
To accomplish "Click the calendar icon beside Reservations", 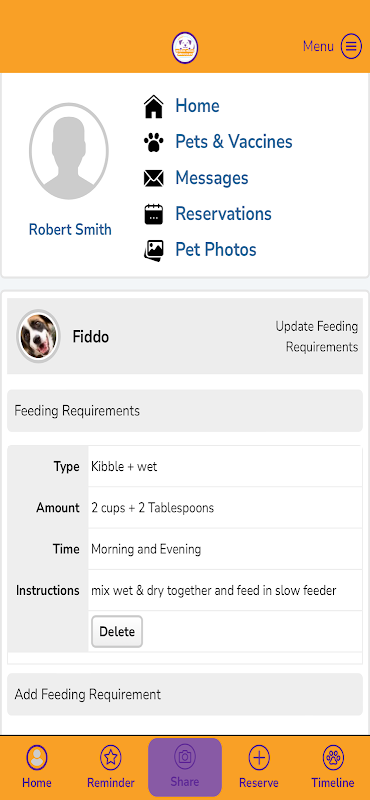I will (154, 214).
